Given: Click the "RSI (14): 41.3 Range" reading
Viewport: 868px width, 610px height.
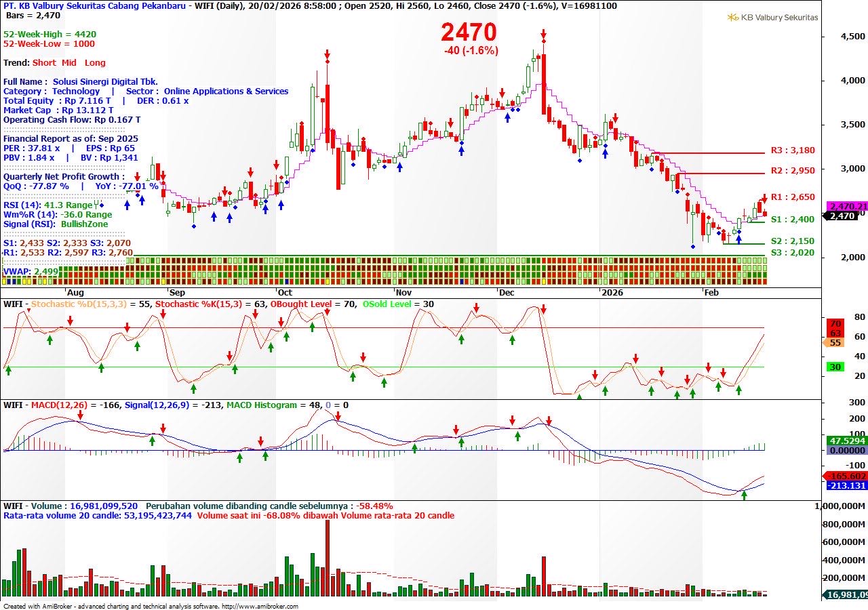Looking at the screenshot, I should tap(47, 205).
